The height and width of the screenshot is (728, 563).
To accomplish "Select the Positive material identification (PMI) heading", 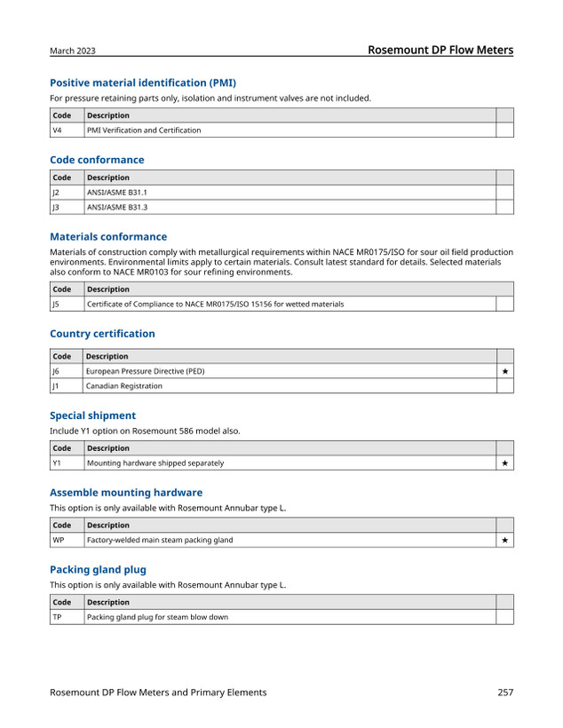I will [x=143, y=83].
